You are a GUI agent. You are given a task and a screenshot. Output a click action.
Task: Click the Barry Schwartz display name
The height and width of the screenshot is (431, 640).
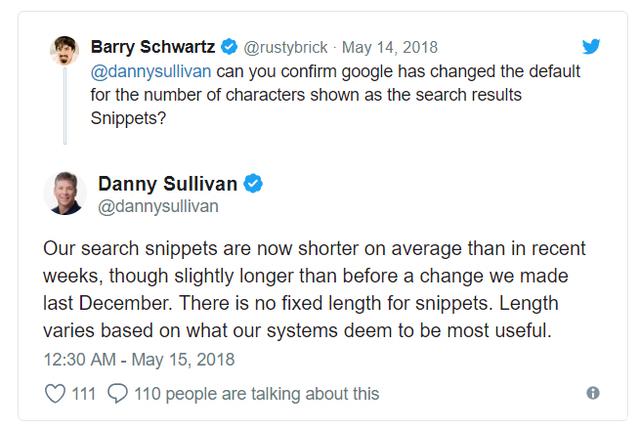[x=153, y=47]
